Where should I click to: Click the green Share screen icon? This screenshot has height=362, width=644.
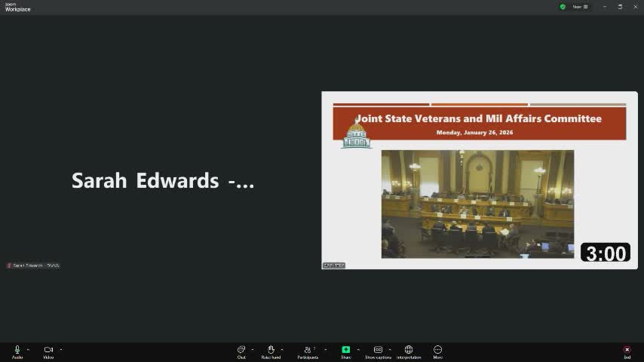(345, 350)
